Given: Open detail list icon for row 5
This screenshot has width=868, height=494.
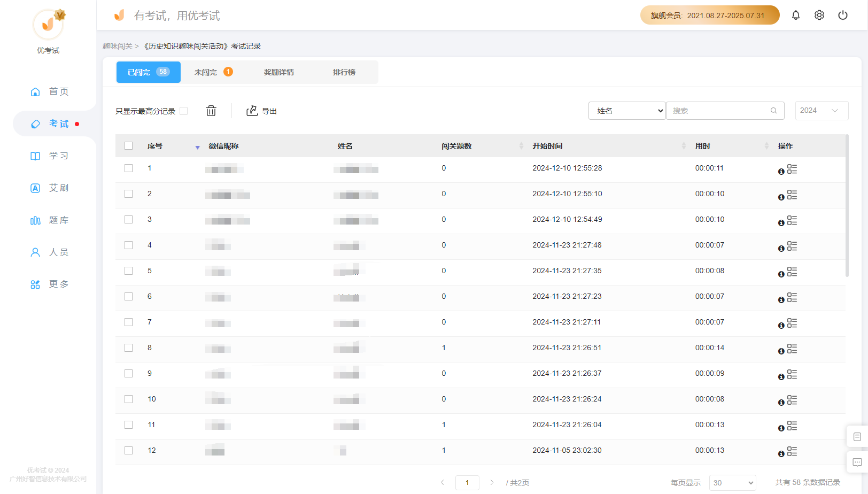Looking at the screenshot, I should pos(792,272).
